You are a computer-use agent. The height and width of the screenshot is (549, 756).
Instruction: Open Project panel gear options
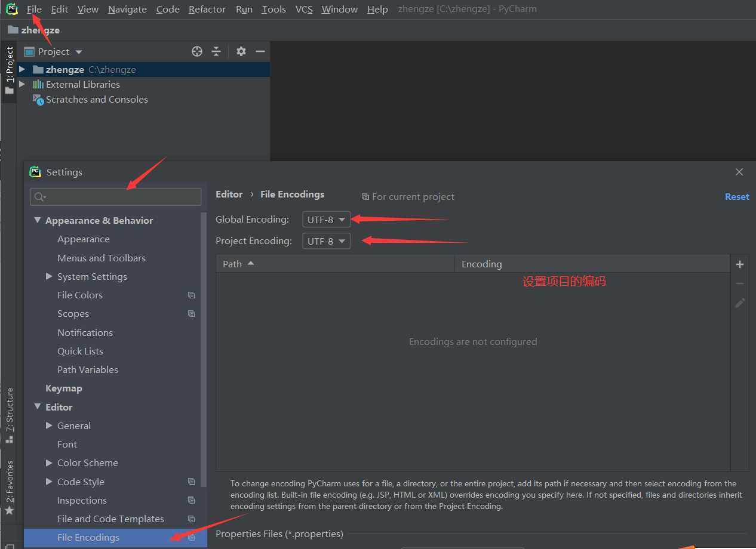tap(241, 51)
